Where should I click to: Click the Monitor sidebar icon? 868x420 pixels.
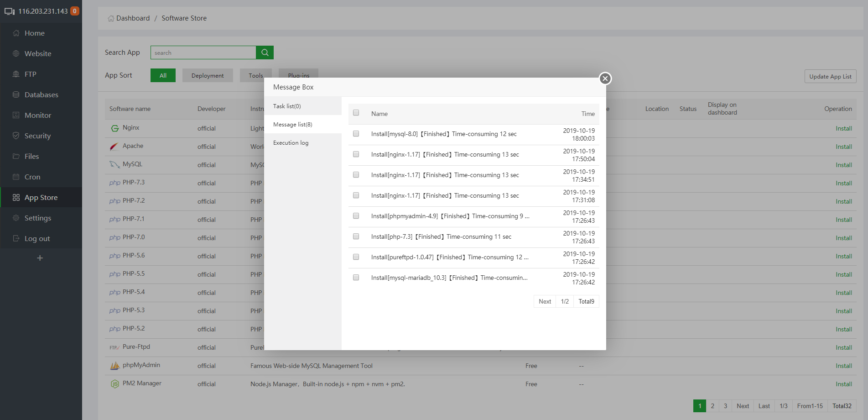click(x=16, y=115)
